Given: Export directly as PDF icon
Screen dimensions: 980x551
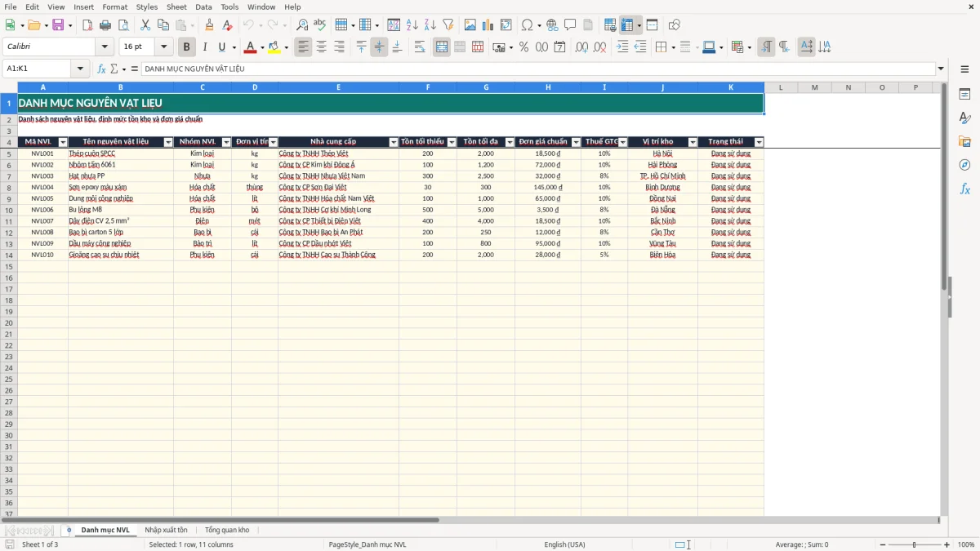Looking at the screenshot, I should coord(87,25).
